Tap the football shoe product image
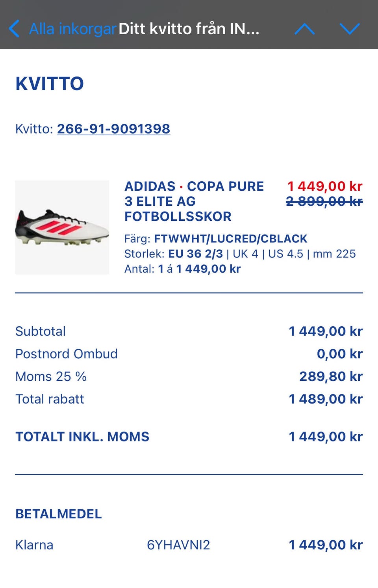Screen dimensions: 378x588 click(x=62, y=227)
